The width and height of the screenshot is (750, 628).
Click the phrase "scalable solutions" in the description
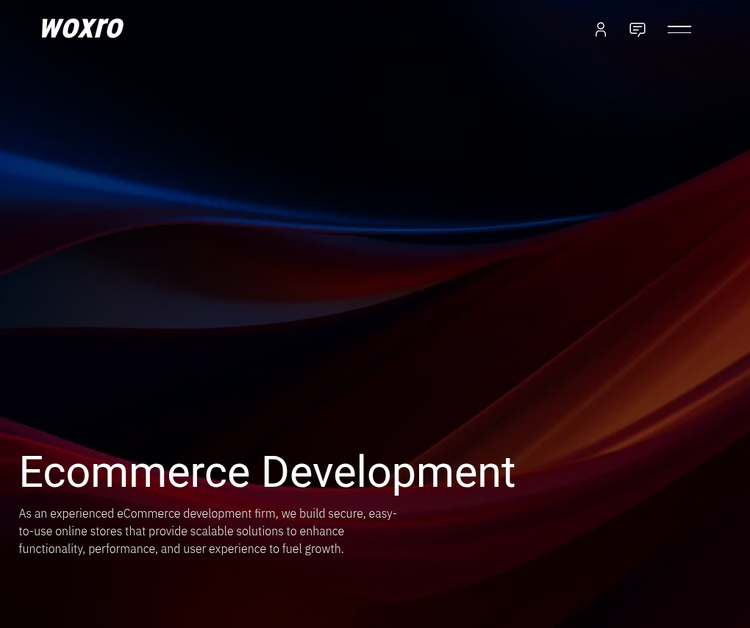[238, 531]
